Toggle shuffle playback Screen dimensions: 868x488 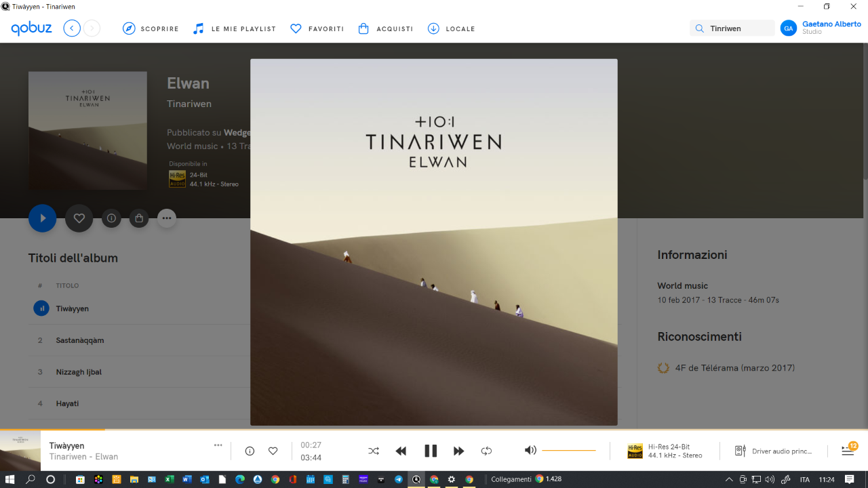click(374, 451)
